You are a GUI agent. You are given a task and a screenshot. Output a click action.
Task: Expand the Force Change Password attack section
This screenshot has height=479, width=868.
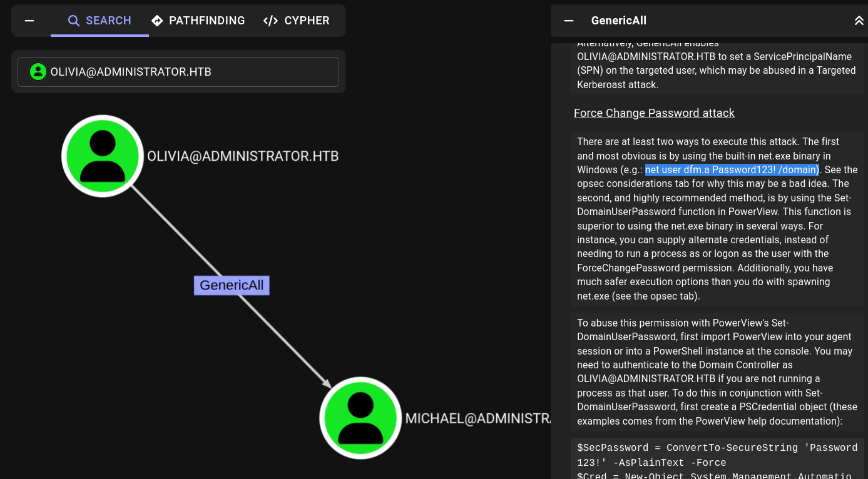[x=654, y=113]
